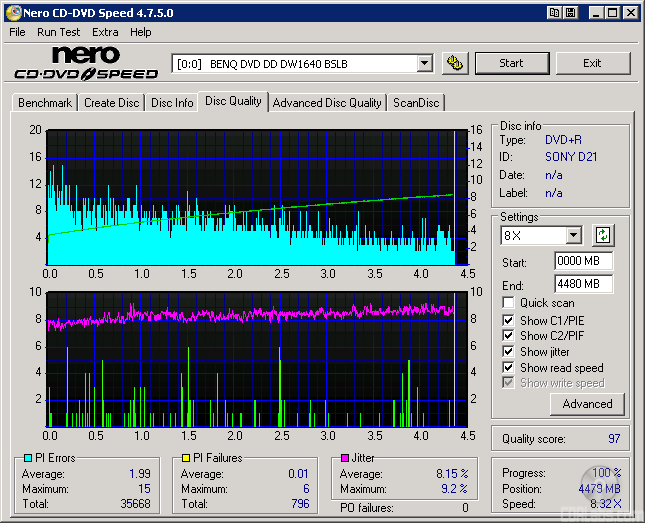Uncheck Show C1/PIE

click(x=509, y=320)
